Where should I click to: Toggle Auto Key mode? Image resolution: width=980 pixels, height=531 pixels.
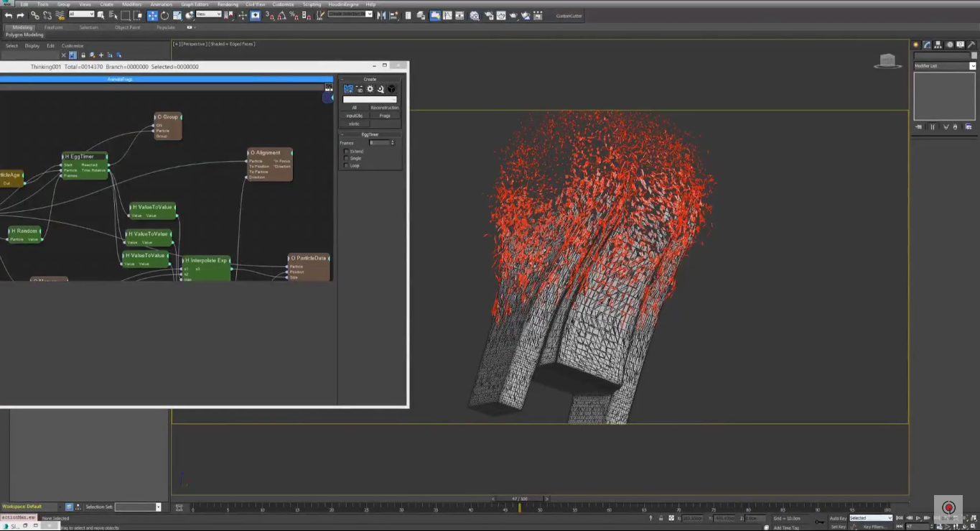tap(838, 518)
